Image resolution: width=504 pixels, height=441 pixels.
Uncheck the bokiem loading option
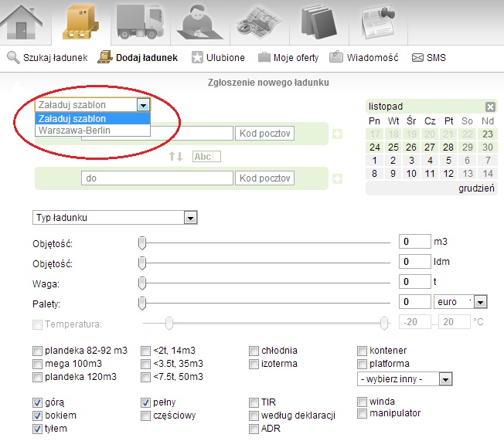tap(37, 416)
